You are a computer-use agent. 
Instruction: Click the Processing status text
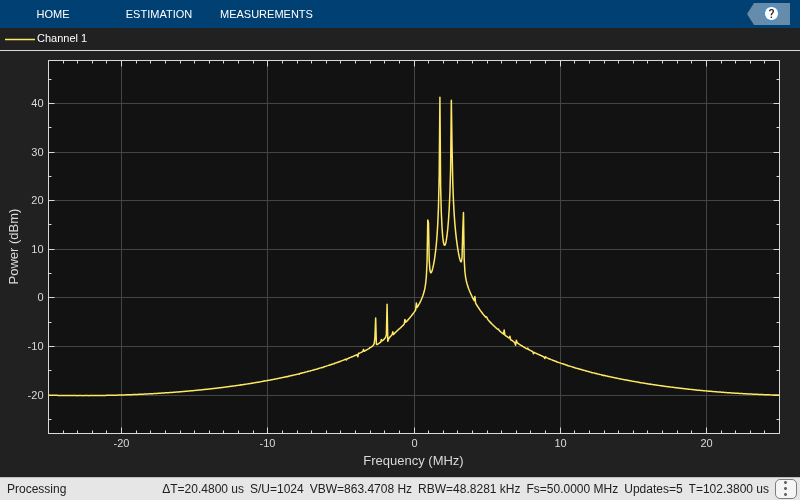click(x=37, y=489)
